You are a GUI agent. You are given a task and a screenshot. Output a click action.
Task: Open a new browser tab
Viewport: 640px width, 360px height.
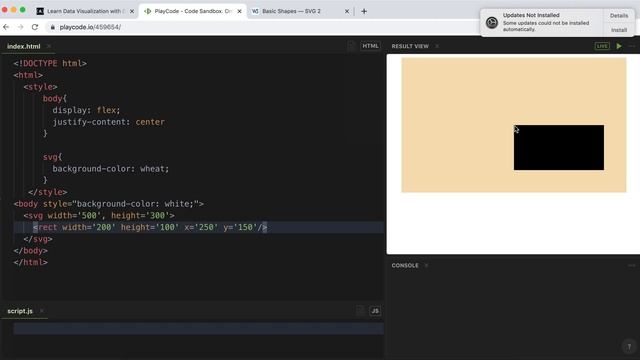tap(364, 11)
